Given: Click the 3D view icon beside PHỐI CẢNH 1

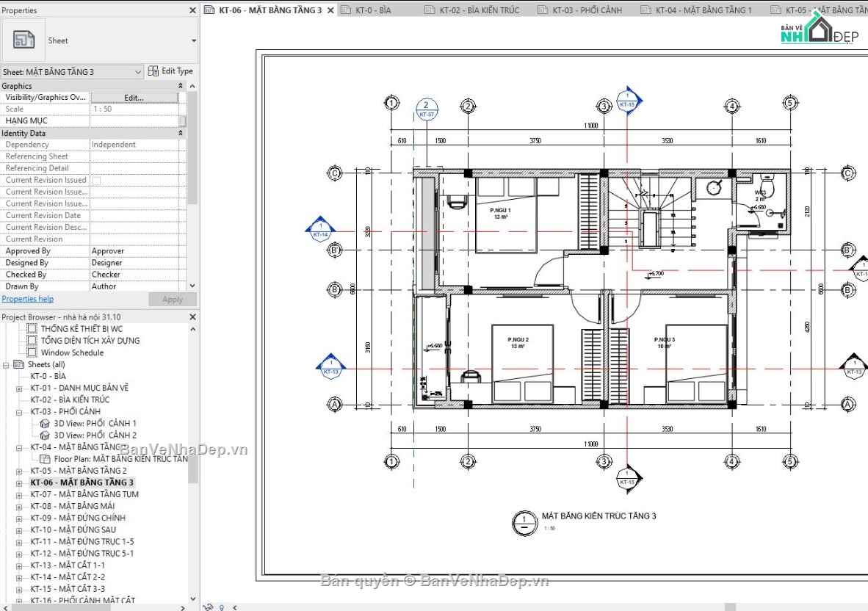Looking at the screenshot, I should click(45, 424).
